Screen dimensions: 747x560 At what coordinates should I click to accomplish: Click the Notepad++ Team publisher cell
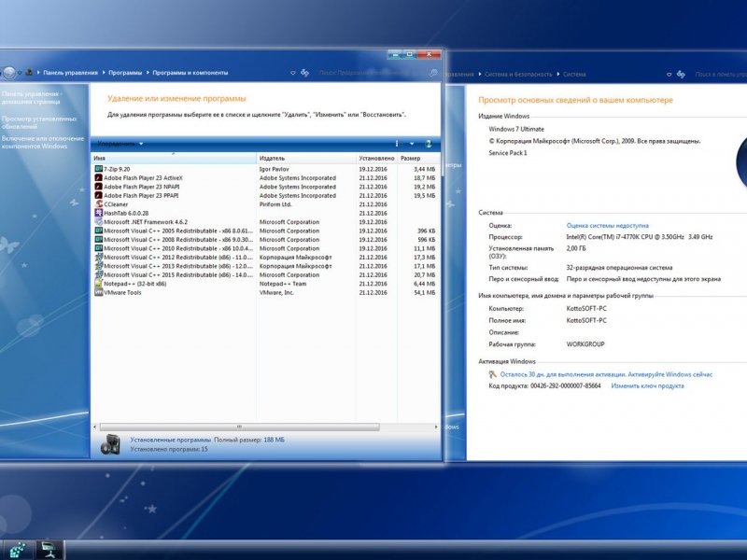coord(283,284)
